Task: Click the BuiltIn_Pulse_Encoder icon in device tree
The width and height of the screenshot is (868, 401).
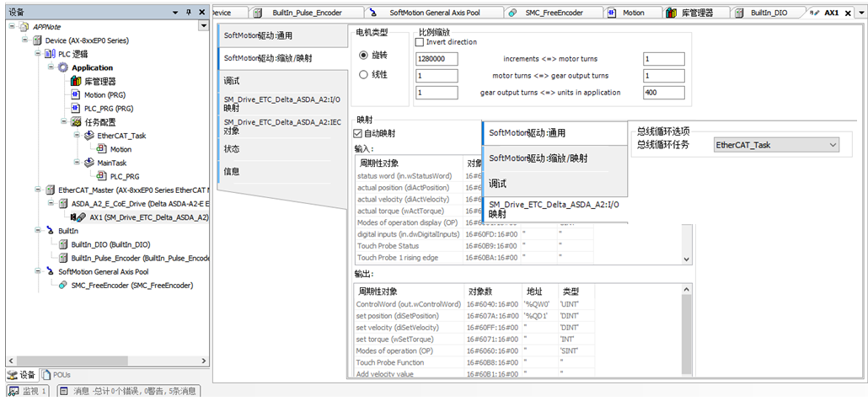Action: (x=63, y=258)
